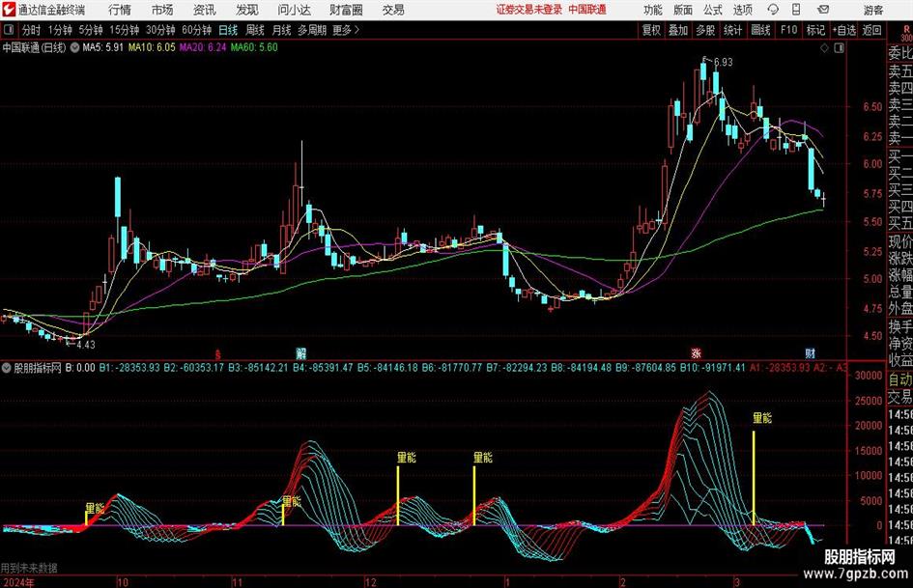The width and height of the screenshot is (913, 588).
Task: Click the 复权 button
Action: (x=651, y=30)
